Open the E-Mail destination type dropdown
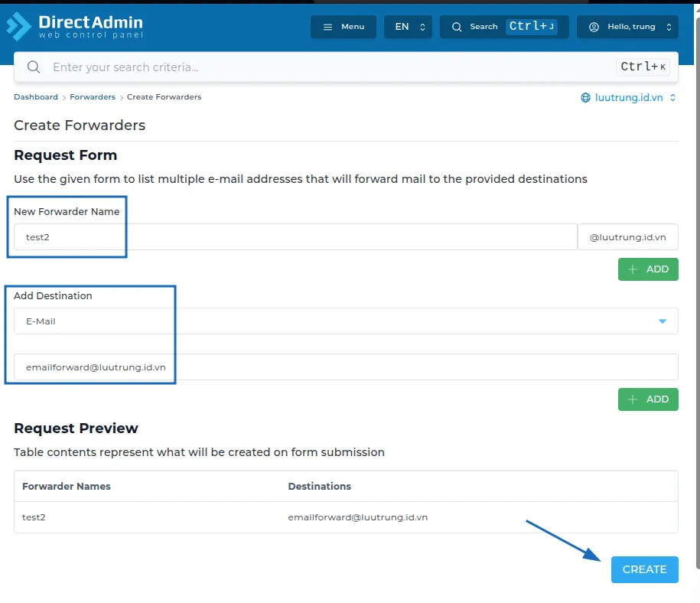700x603 pixels. [337, 321]
